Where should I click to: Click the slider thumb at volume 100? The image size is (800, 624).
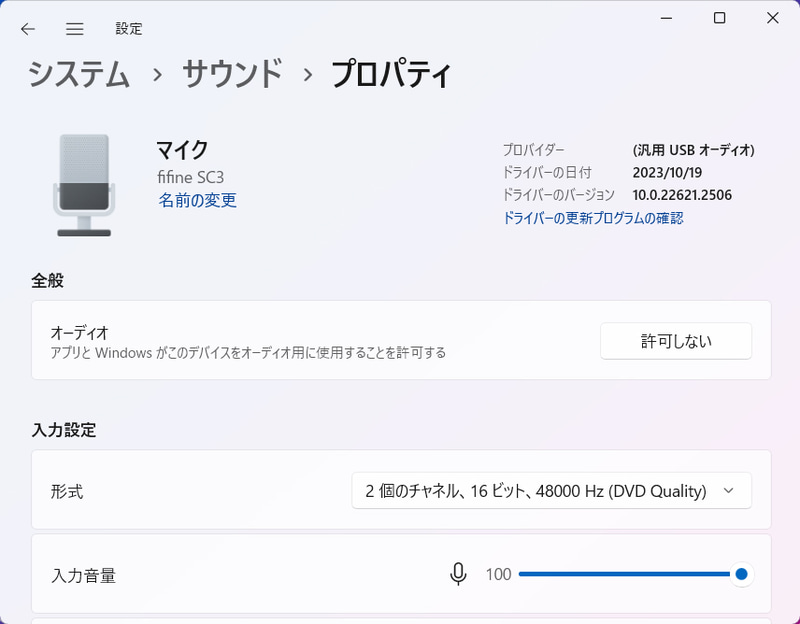tap(741, 574)
